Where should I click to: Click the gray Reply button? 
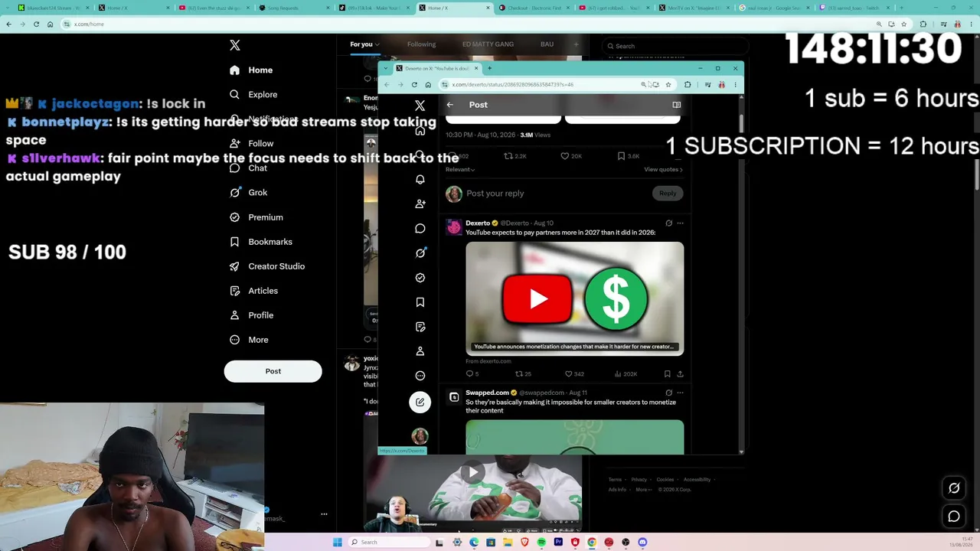click(x=668, y=194)
